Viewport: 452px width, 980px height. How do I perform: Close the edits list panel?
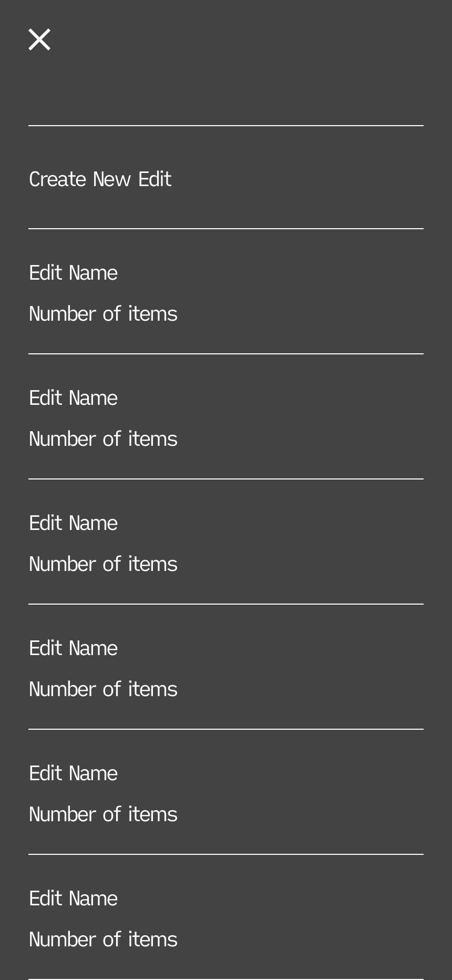(39, 40)
